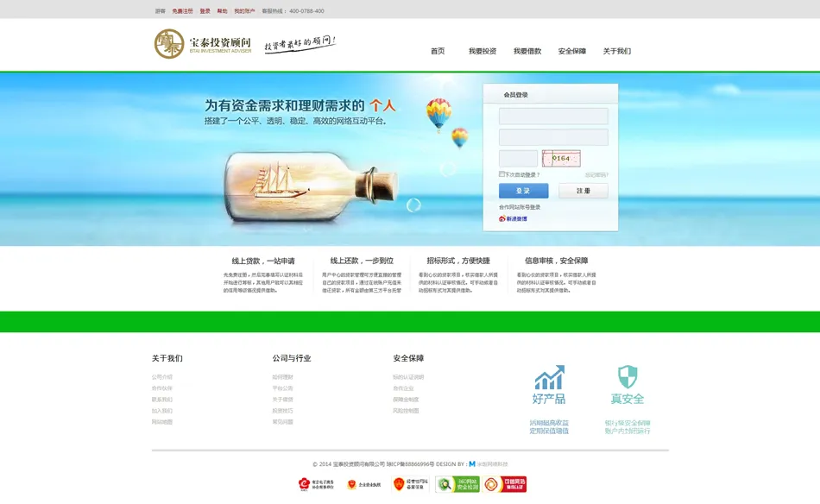Switch to the 我要投资 nav tab
The height and width of the screenshot is (504, 820).
[x=485, y=50]
